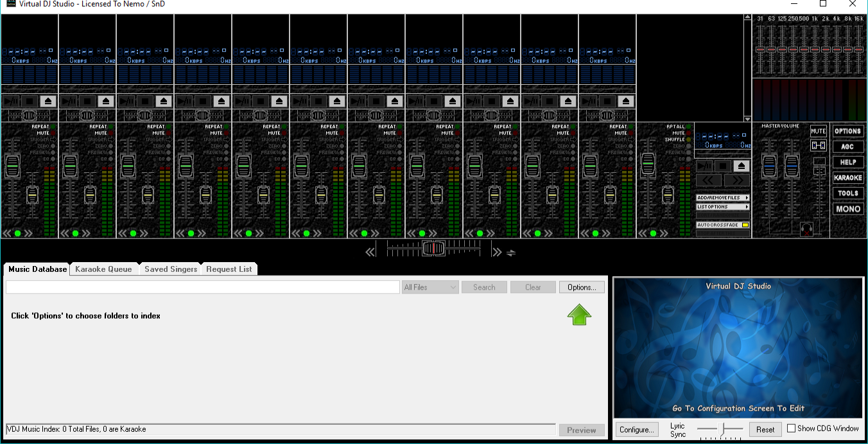Click the Options... button in Music Database
Viewport: 868px width, 444px height.
[582, 287]
